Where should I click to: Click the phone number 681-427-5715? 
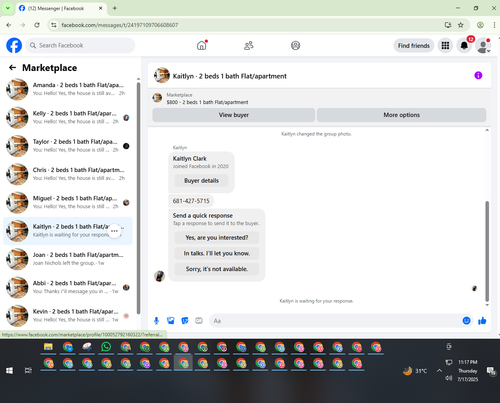(191, 201)
